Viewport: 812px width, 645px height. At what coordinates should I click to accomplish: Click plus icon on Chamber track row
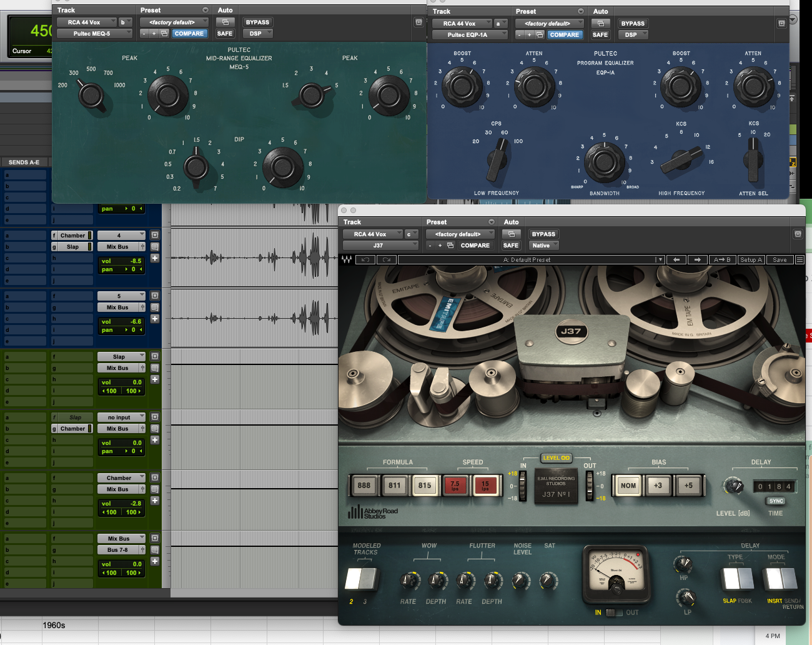point(155,501)
